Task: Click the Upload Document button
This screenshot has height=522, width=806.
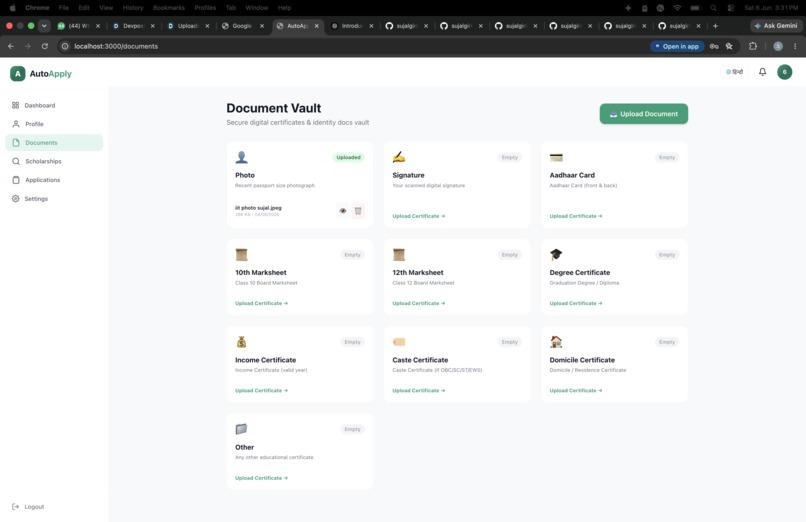Action: pos(644,114)
